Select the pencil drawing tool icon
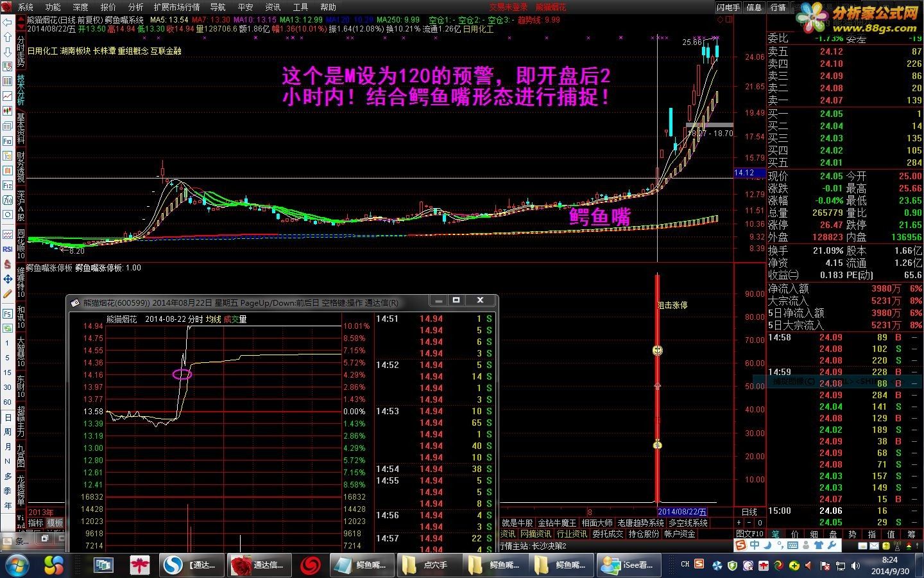Image resolution: width=924 pixels, height=578 pixels. [x=7, y=293]
